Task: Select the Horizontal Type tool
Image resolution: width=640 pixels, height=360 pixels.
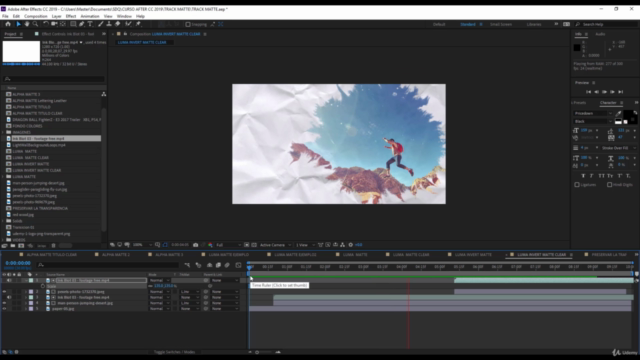Action: (x=90, y=24)
